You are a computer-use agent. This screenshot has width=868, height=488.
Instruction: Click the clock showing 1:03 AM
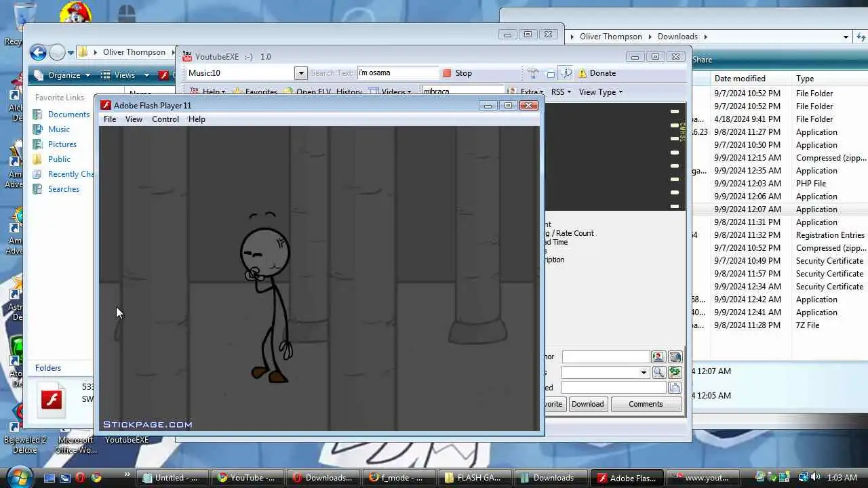point(842,478)
